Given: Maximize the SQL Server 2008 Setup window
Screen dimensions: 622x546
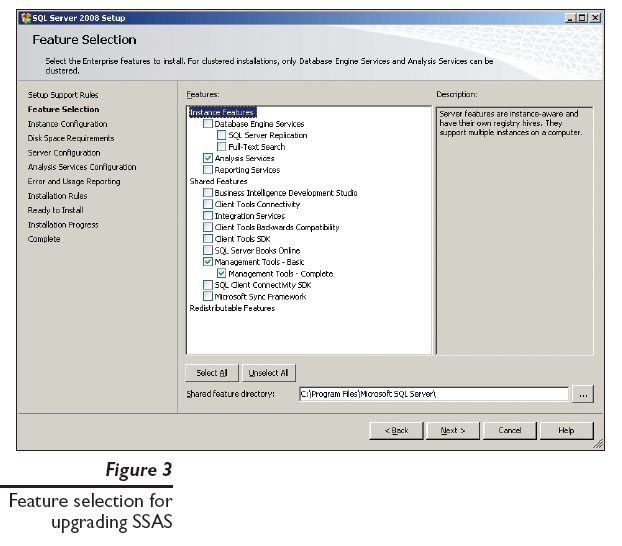Looking at the screenshot, I should click(582, 18).
